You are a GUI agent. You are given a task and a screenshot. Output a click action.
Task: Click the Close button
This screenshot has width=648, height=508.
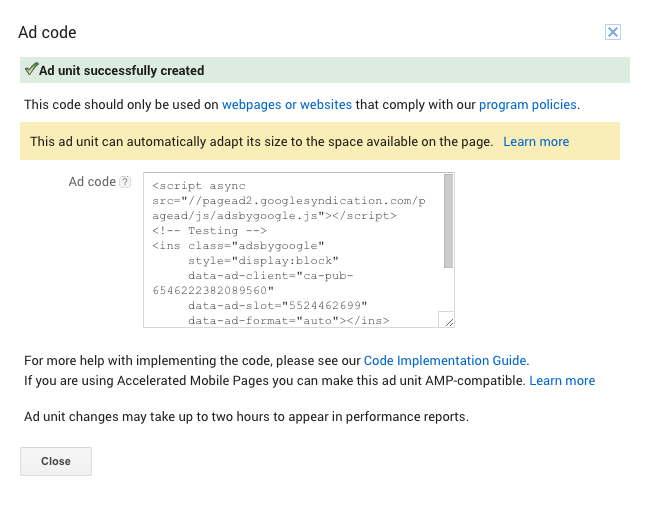tap(56, 461)
